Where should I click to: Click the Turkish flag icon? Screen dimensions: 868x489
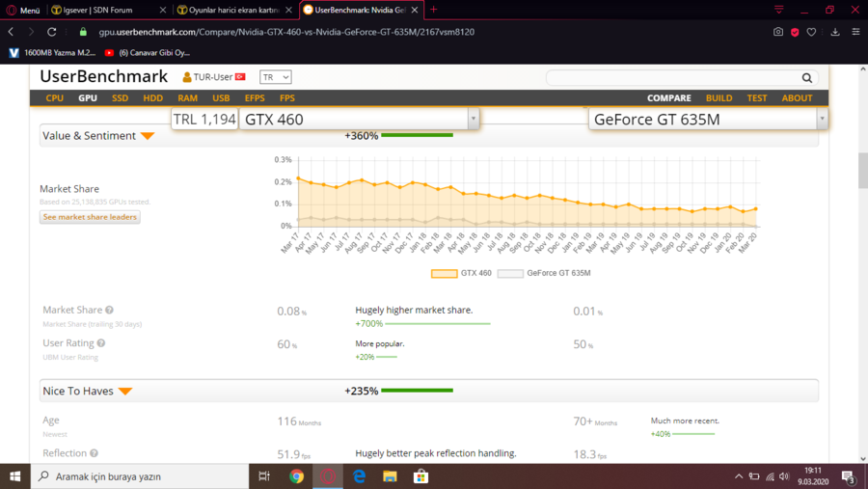tap(240, 77)
